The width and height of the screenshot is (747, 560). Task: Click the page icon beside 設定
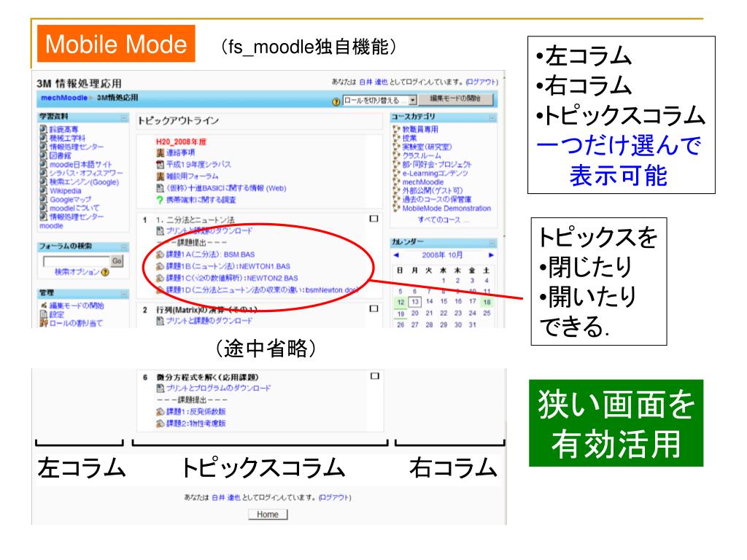44,314
